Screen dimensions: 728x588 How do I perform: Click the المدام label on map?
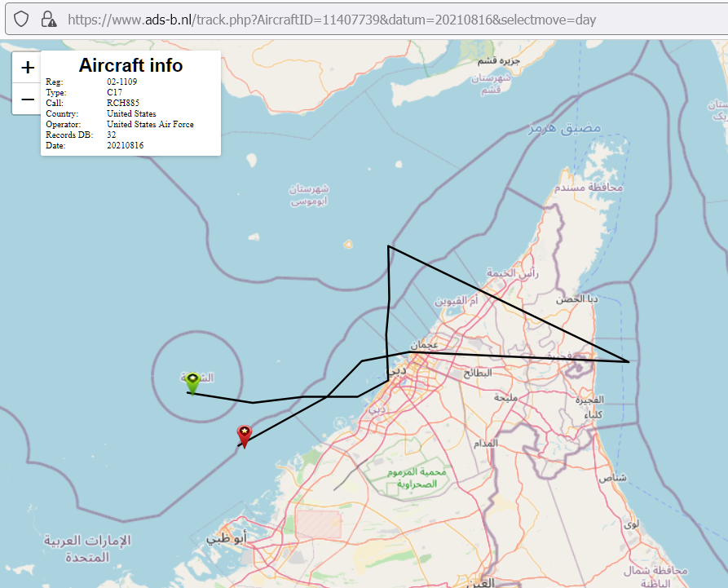click(x=486, y=444)
